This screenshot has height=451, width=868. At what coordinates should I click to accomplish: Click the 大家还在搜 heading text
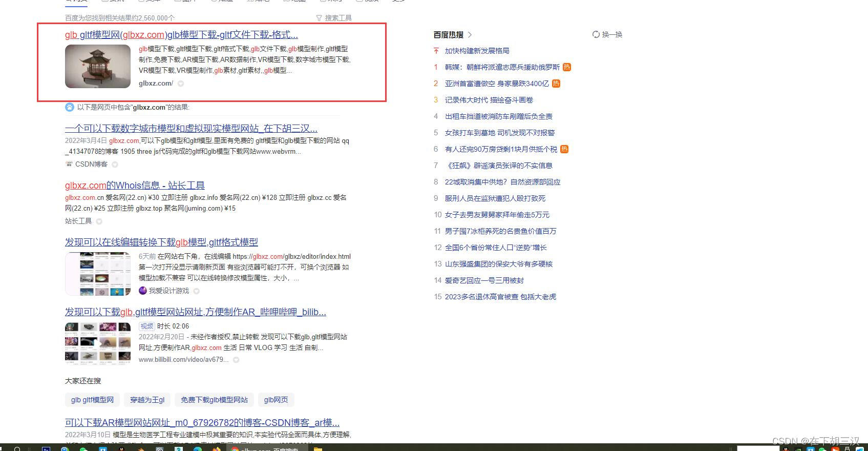pyautogui.click(x=83, y=381)
